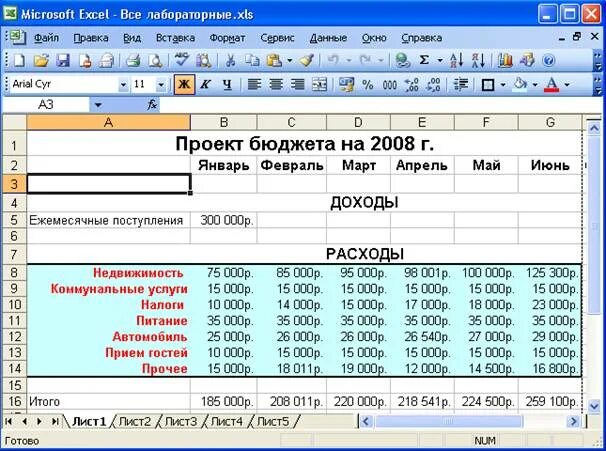Center text in cell
The height and width of the screenshot is (451, 606).
click(x=276, y=84)
